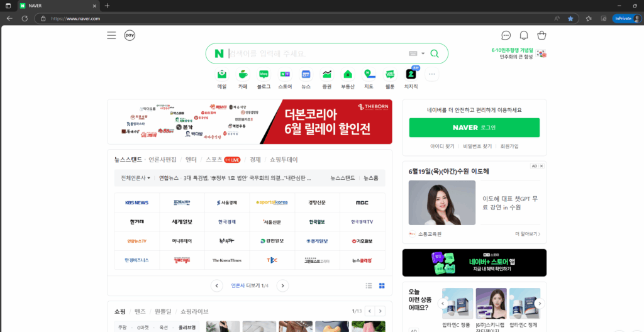
Task: Go to next publisher page arrow
Action: click(282, 285)
